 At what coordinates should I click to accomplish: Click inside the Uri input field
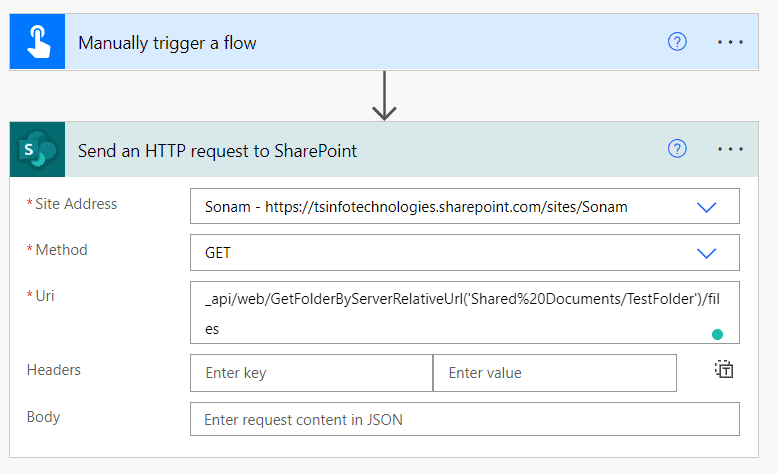(x=464, y=313)
